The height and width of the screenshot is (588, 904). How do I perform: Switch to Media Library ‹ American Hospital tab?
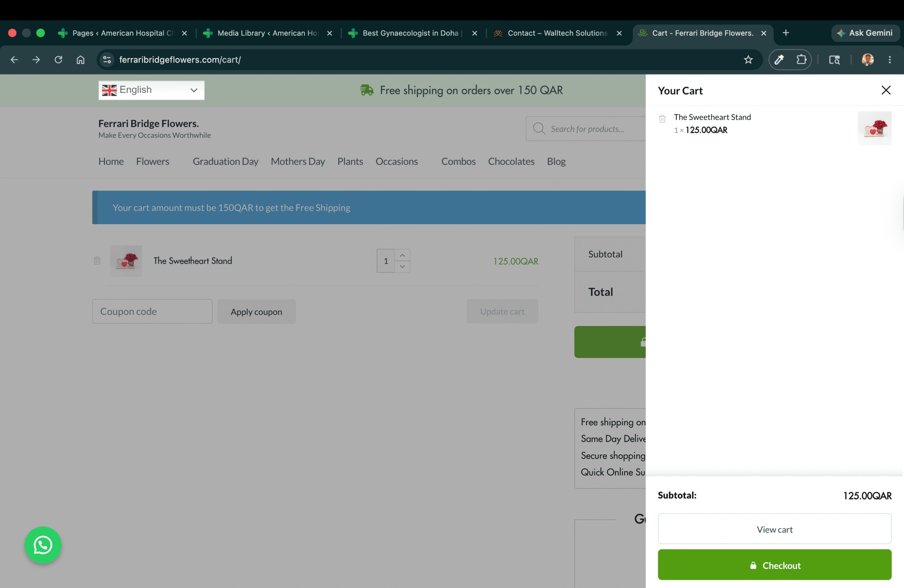267,33
